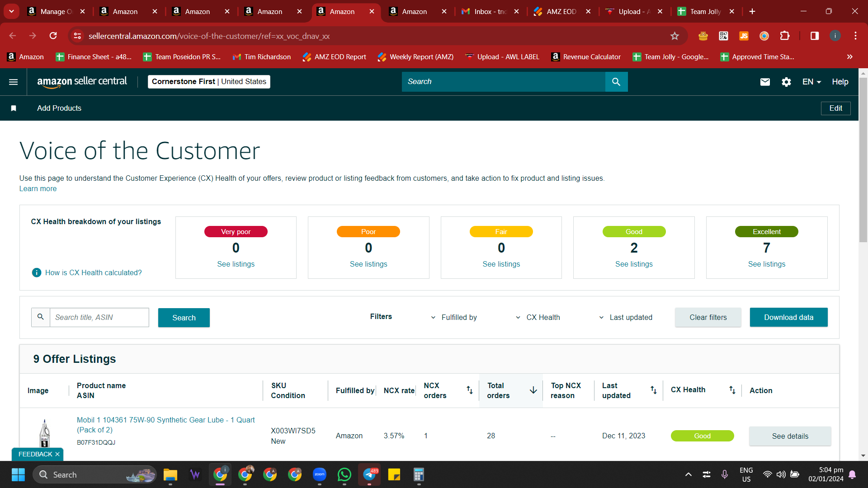Expand the Last updated filter dropdown

tap(625, 318)
